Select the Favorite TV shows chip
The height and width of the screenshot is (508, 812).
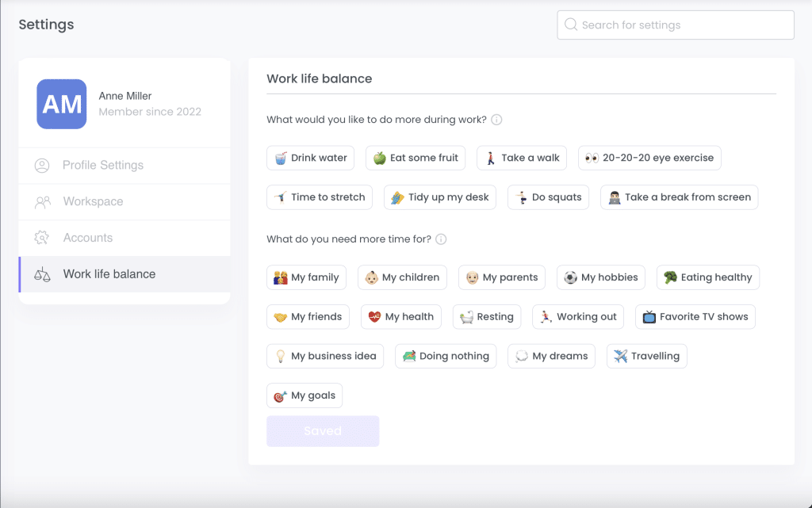(695, 317)
